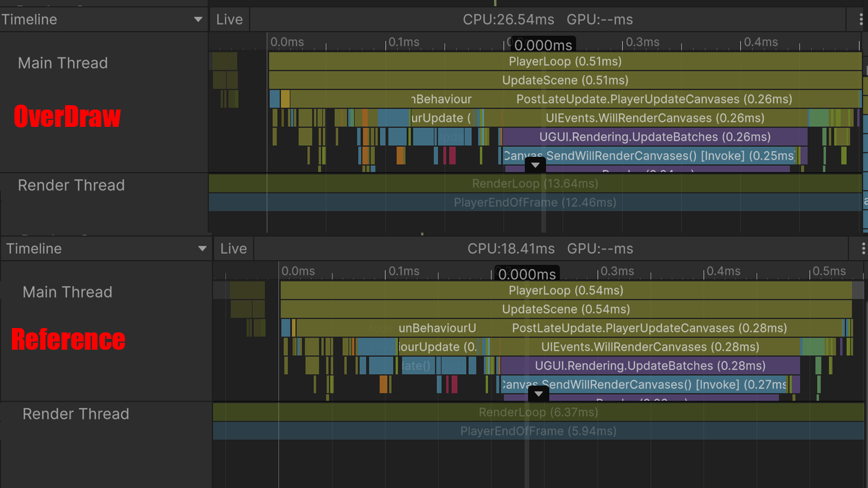Expand the arrow under the Canvas.SendWillRenderCanvases (0.25ms) bar

pos(535,165)
